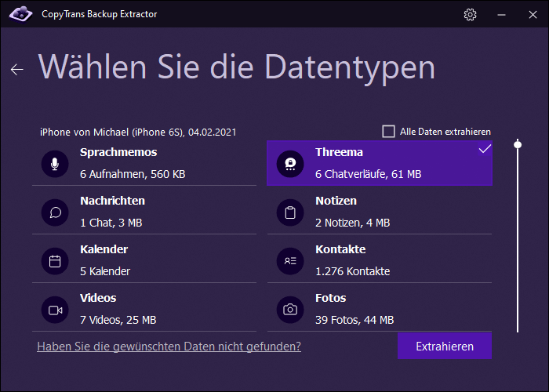Select the Fotos title
The width and height of the screenshot is (549, 392).
point(330,298)
